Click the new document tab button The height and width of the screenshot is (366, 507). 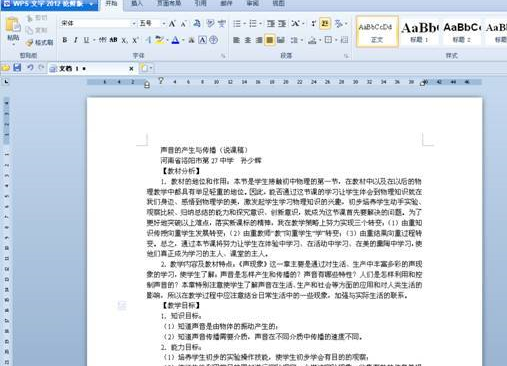click(x=145, y=68)
